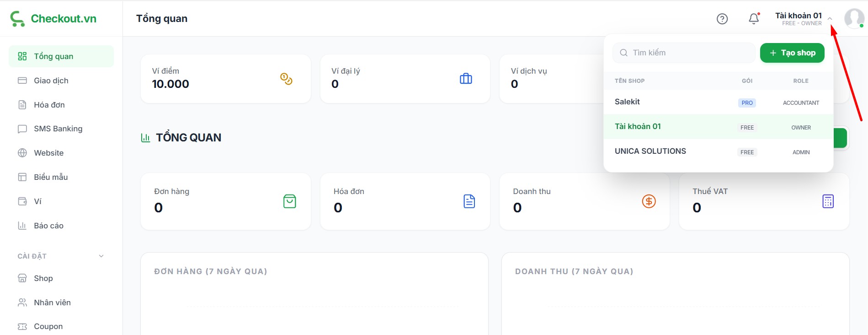
Task: Click the Hóa đơn document icon in card
Action: 469,201
